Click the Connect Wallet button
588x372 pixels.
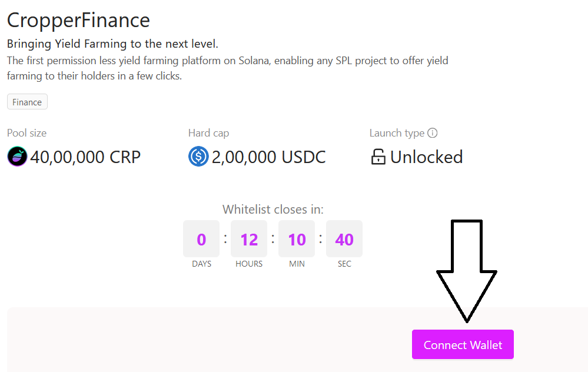tap(463, 344)
